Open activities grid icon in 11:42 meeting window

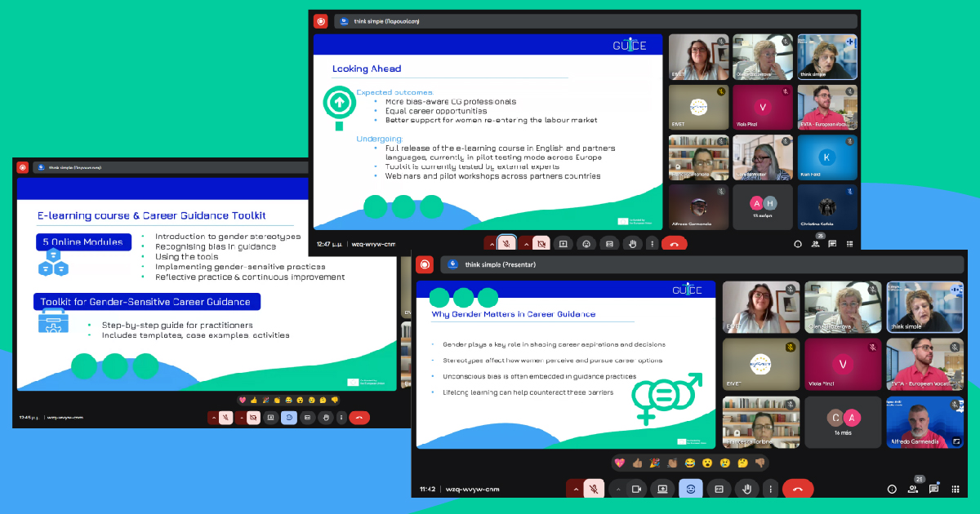click(954, 489)
